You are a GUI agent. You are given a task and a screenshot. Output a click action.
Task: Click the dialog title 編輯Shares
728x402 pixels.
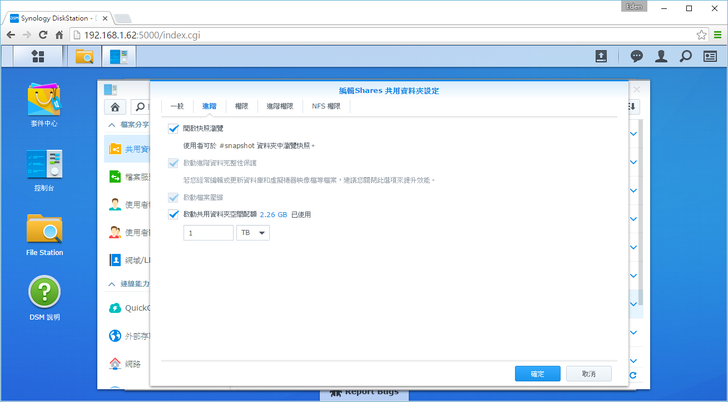tap(389, 91)
